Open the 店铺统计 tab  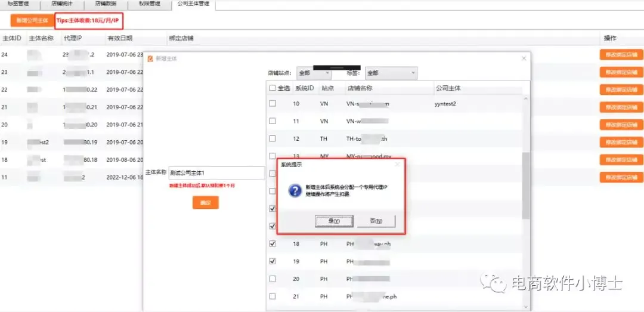(62, 5)
